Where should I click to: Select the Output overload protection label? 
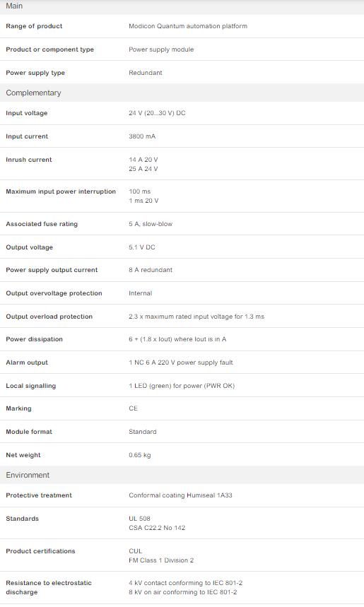[x=49, y=317]
